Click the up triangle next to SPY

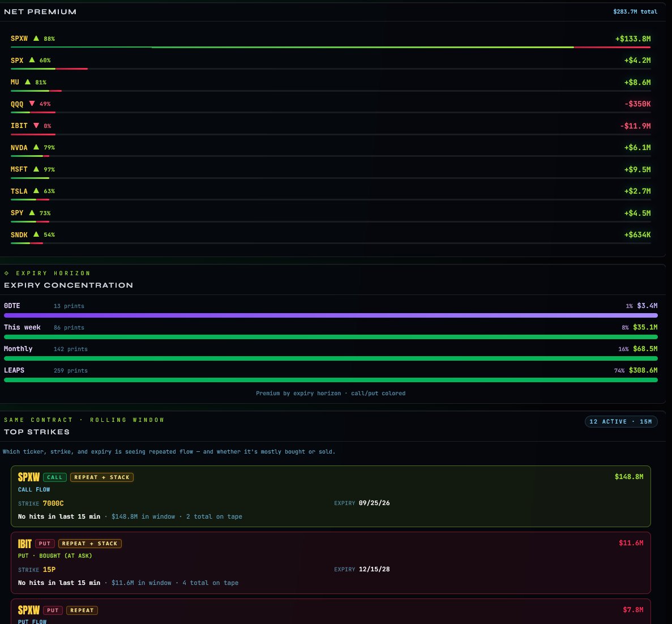pos(32,212)
